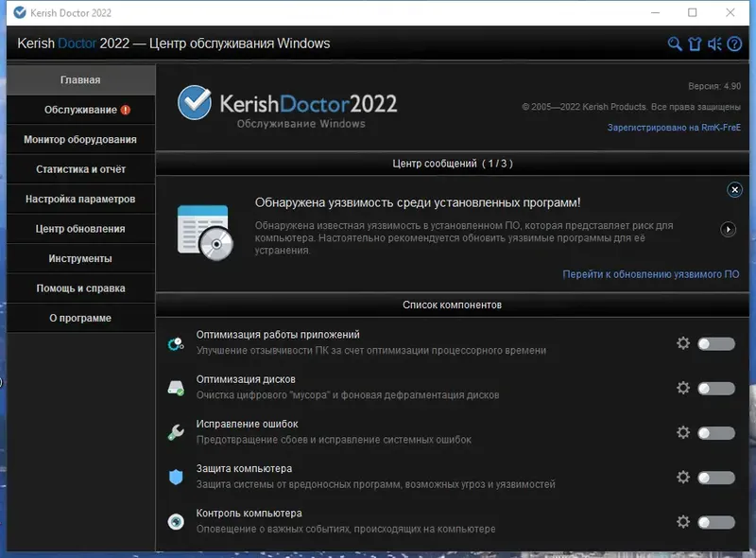Show the next message with the arrow
This screenshot has width=756, height=558.
click(x=728, y=227)
